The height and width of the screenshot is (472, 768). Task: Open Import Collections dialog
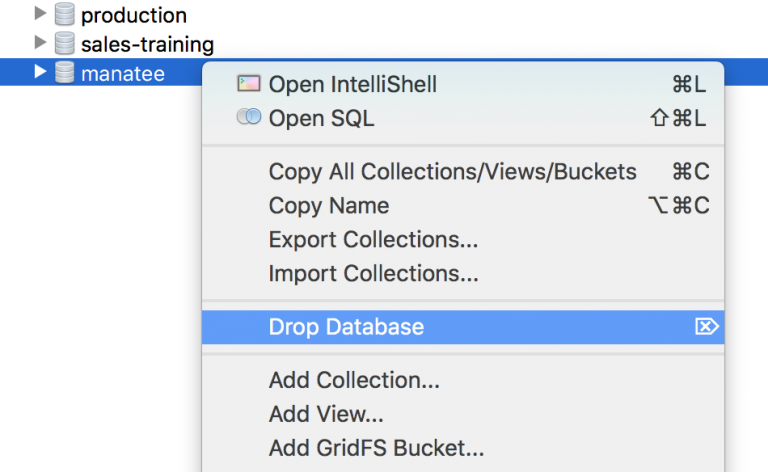(373, 273)
